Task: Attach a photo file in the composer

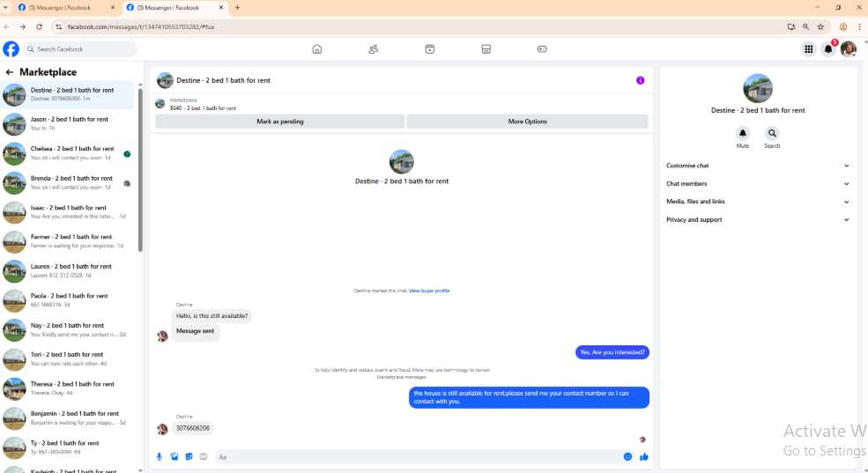Action: tap(174, 457)
